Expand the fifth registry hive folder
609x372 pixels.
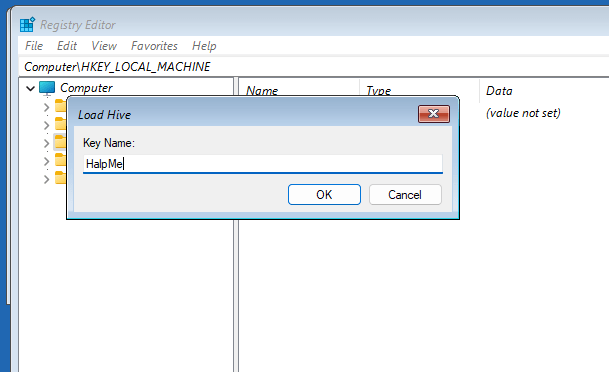coord(47,179)
